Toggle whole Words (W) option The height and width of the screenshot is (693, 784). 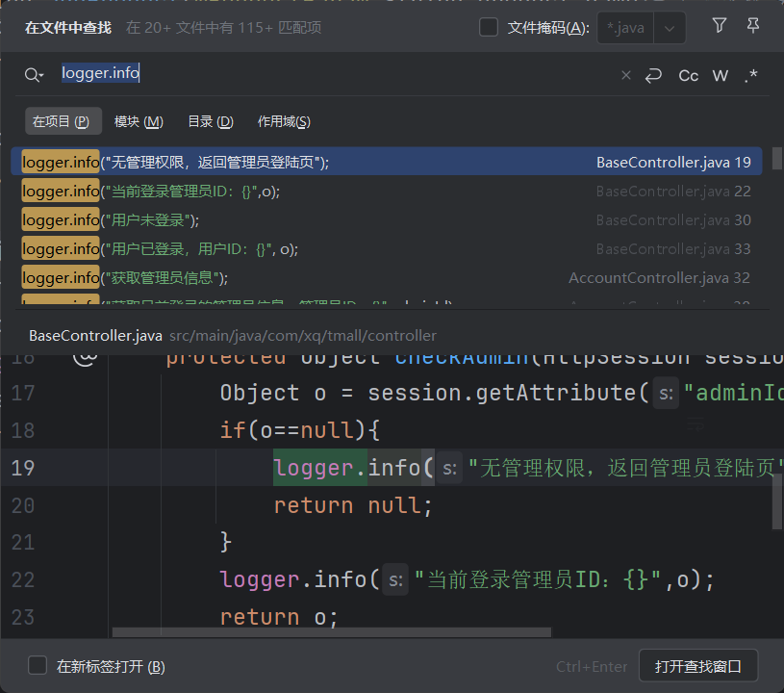pyautogui.click(x=720, y=75)
